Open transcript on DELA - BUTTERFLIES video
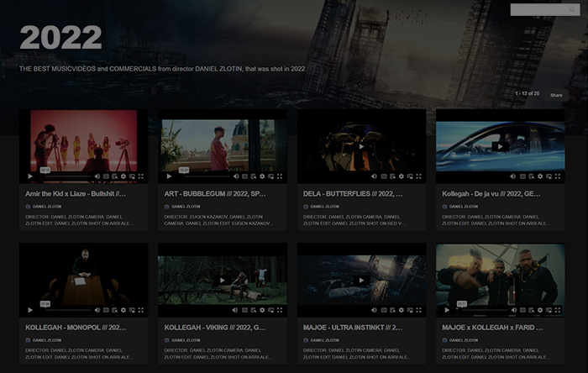 tap(392, 176)
